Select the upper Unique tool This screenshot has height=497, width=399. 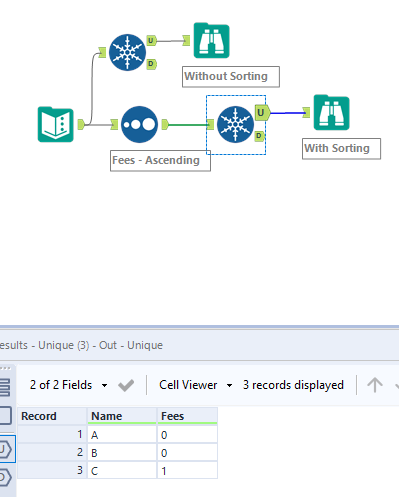(x=127, y=52)
